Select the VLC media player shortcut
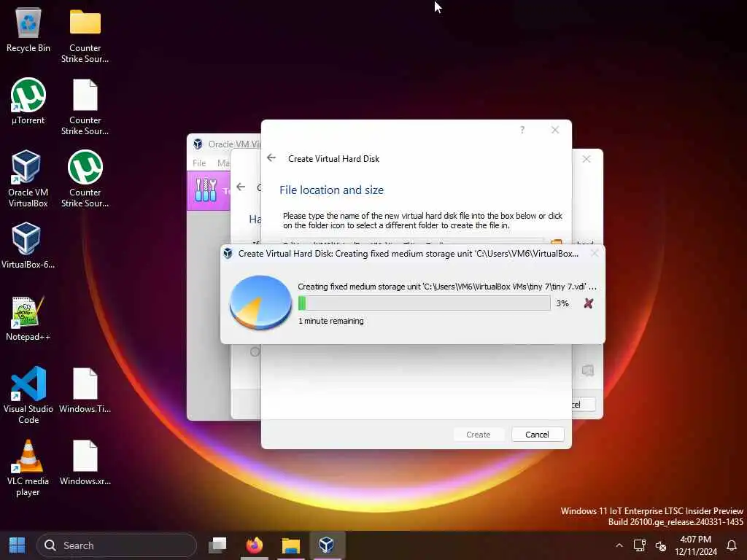This screenshot has width=747, height=560. [28, 467]
